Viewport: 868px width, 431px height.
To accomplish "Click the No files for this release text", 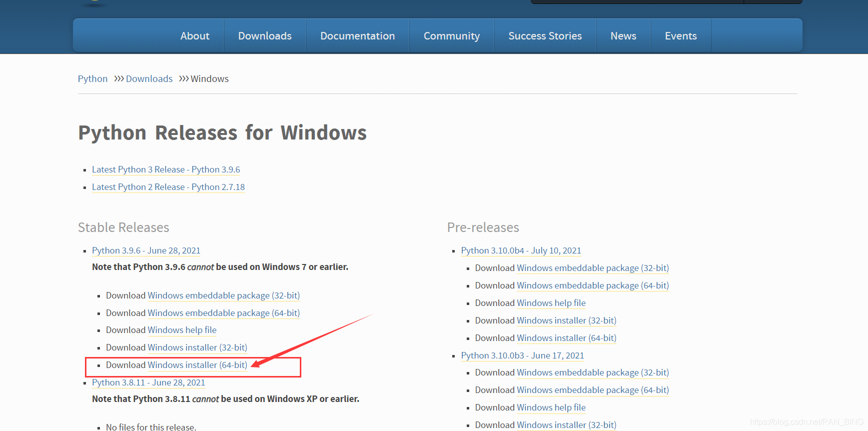I will [151, 427].
